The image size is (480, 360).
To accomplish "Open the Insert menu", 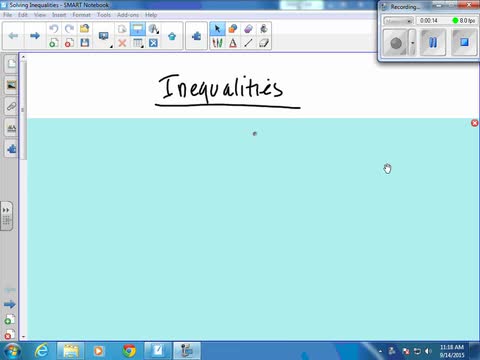I will (x=59, y=15).
